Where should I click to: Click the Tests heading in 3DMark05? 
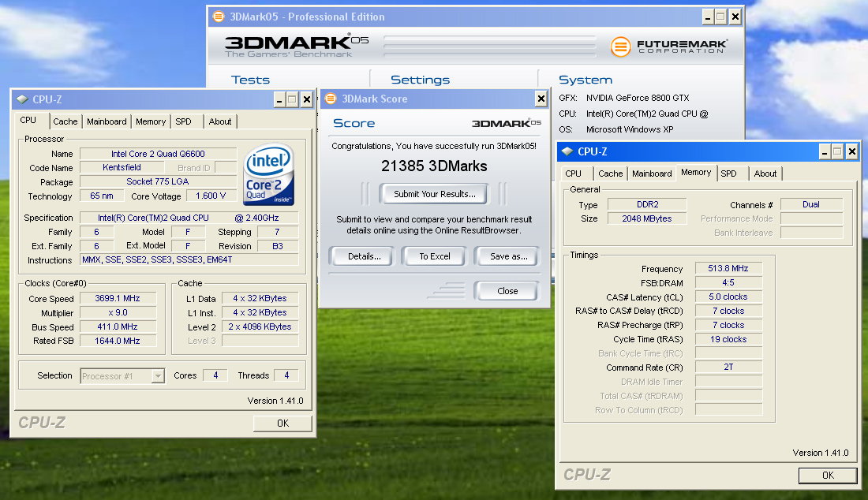[x=250, y=80]
